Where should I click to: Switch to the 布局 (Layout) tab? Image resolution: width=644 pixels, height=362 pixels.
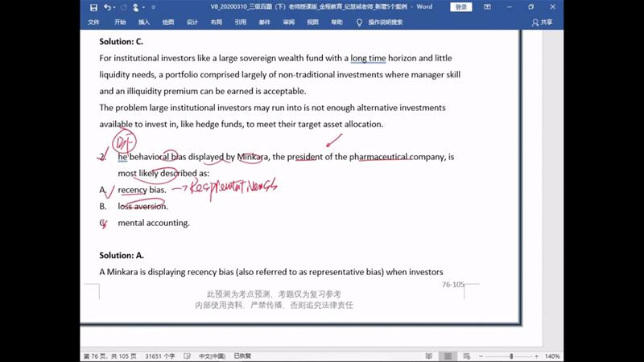[217, 23]
